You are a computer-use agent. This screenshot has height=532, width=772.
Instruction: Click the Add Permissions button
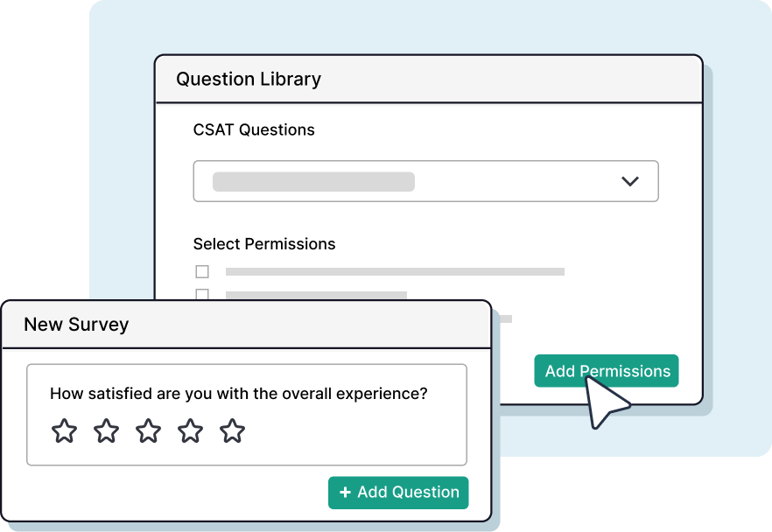(607, 371)
